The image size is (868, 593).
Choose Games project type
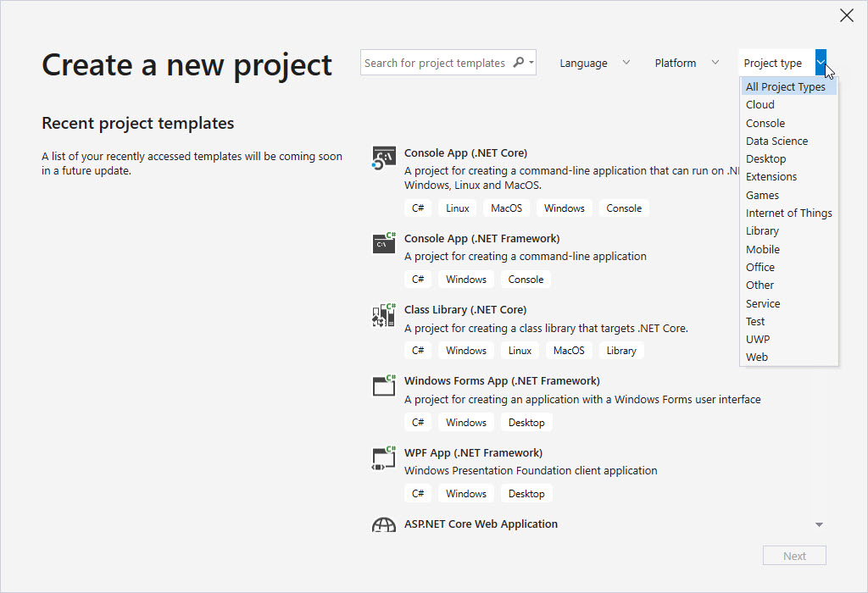(789, 195)
